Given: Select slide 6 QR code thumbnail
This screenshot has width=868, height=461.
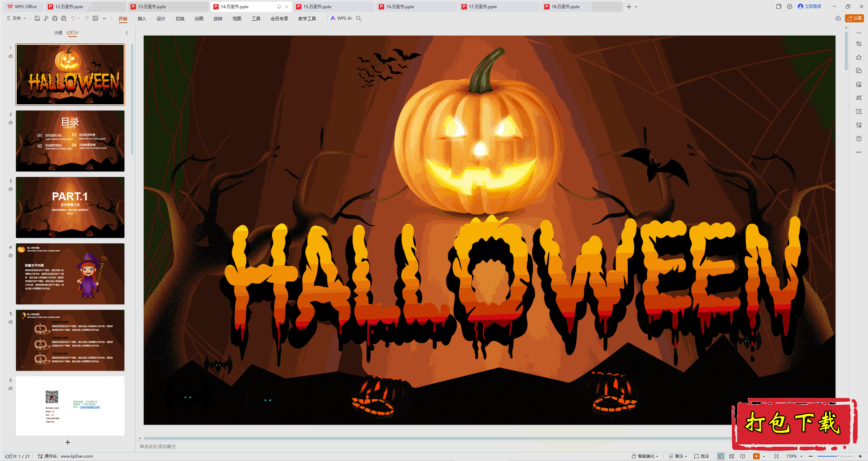Looking at the screenshot, I should (70, 406).
